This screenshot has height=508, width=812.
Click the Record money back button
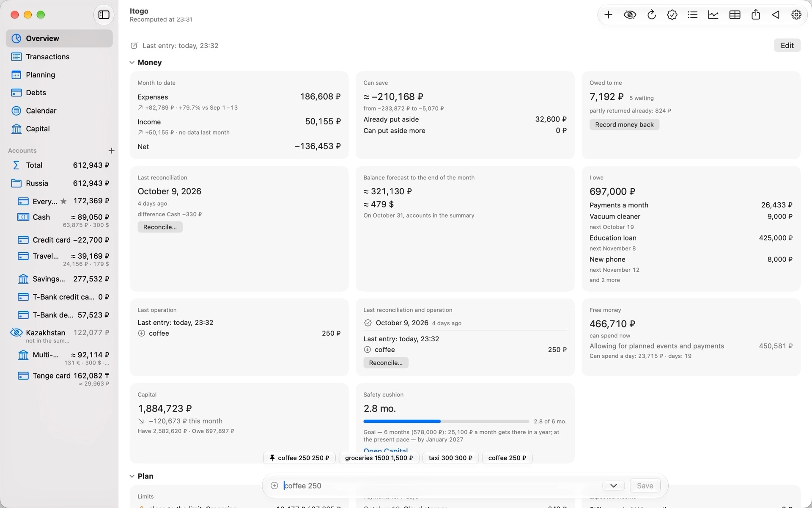pos(624,124)
